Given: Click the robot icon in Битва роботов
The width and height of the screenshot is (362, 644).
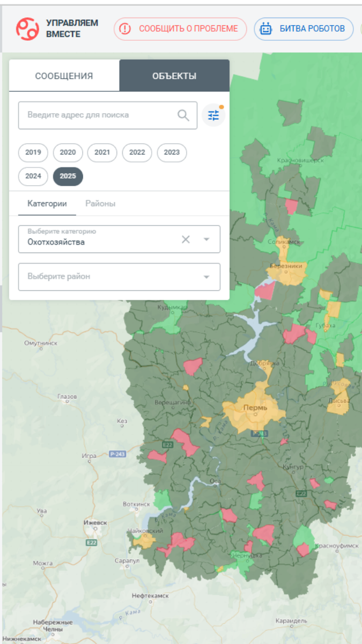Looking at the screenshot, I should coord(266,29).
